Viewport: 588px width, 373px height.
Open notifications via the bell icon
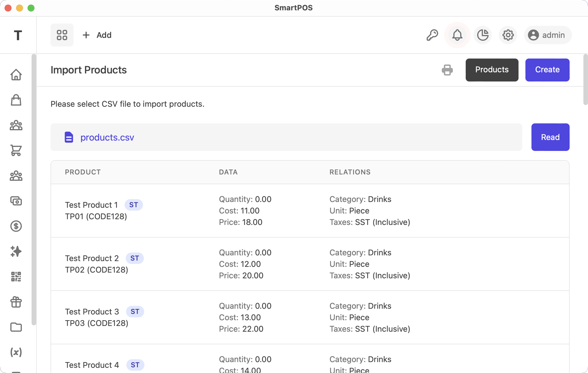click(x=457, y=35)
